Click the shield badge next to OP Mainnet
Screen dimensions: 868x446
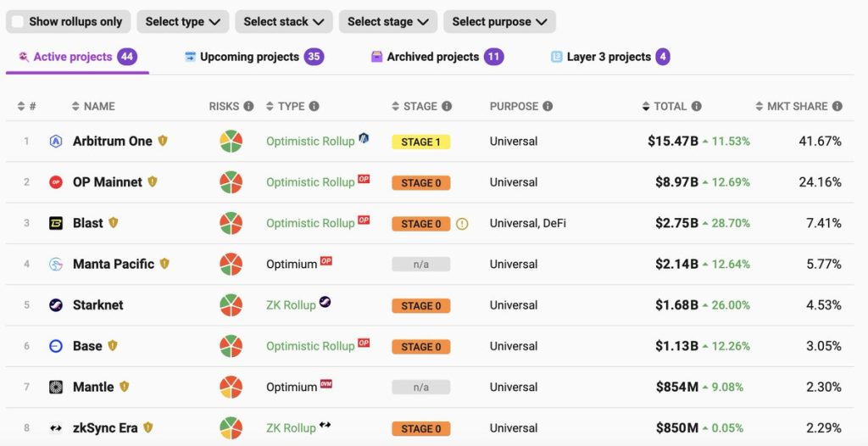(153, 181)
